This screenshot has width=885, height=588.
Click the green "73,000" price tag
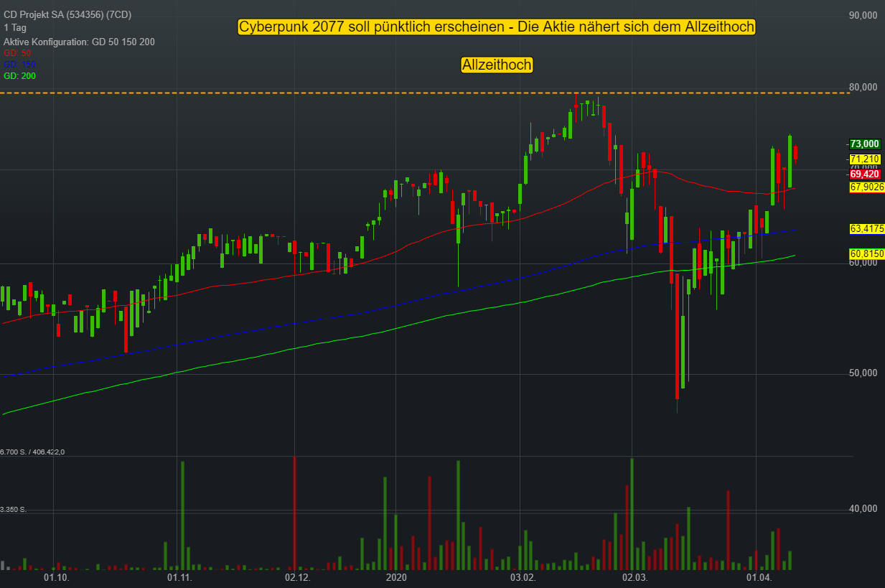(x=865, y=144)
